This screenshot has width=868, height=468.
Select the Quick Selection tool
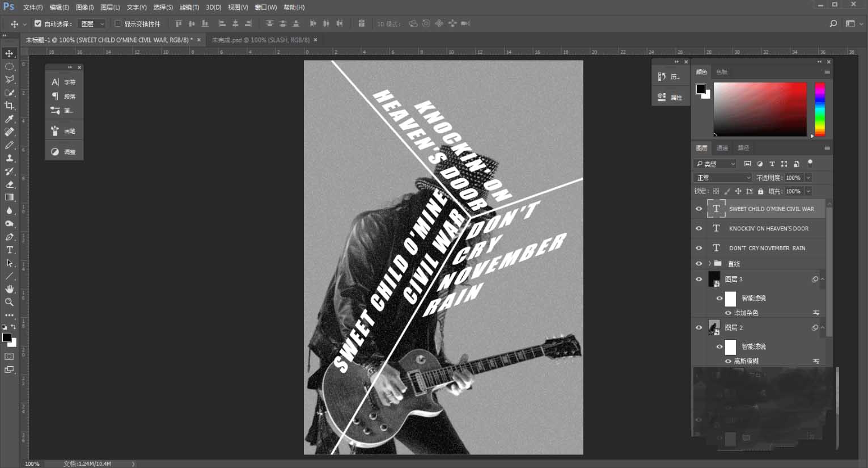9,92
